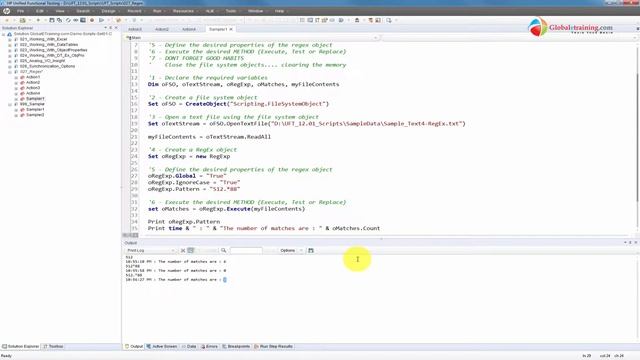Switch to the Breakpoints bottom tab
This screenshot has width=640, height=360.
236,346
